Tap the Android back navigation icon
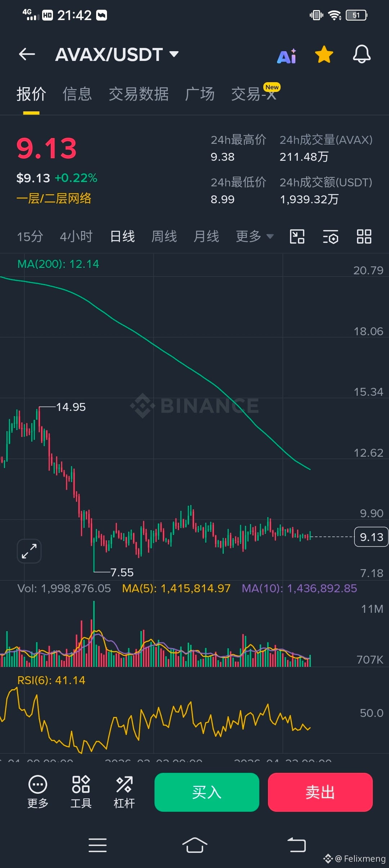389x868 pixels. tap(296, 845)
